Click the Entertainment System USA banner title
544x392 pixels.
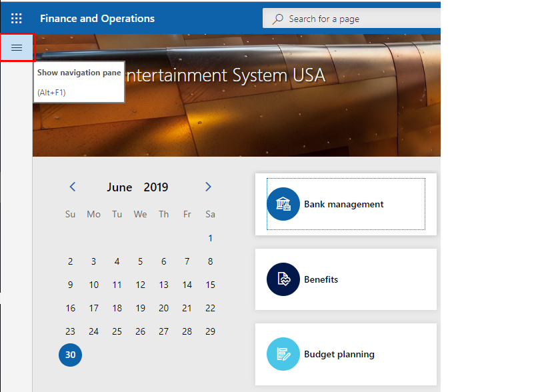(225, 75)
